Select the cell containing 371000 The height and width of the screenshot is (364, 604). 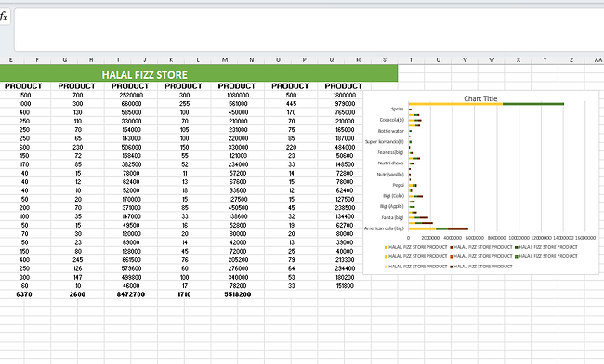[x=131, y=208]
